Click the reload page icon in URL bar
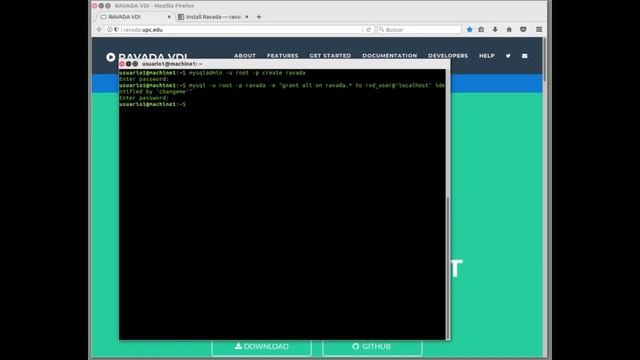The image size is (640, 360). [368, 29]
